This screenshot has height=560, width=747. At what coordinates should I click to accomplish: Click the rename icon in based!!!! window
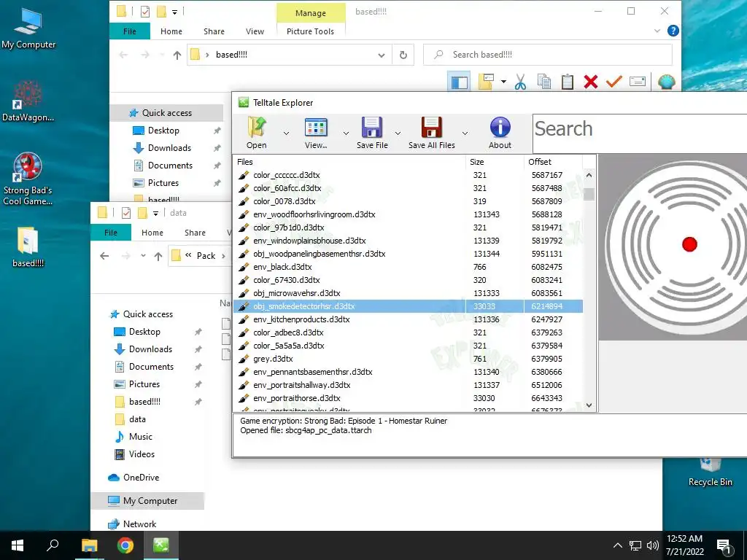(638, 82)
